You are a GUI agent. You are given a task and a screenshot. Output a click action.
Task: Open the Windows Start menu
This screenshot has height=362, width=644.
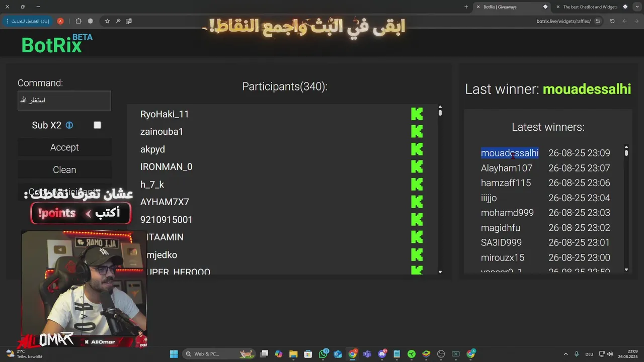pyautogui.click(x=174, y=354)
